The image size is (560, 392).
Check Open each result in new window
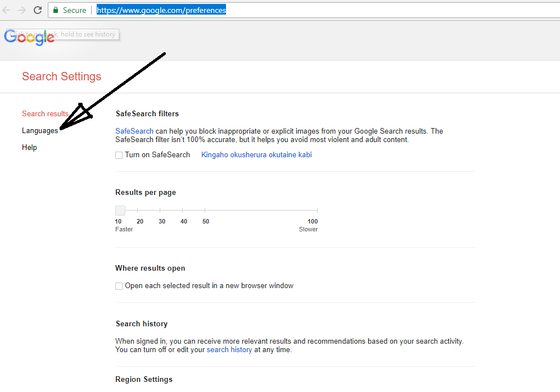(119, 286)
